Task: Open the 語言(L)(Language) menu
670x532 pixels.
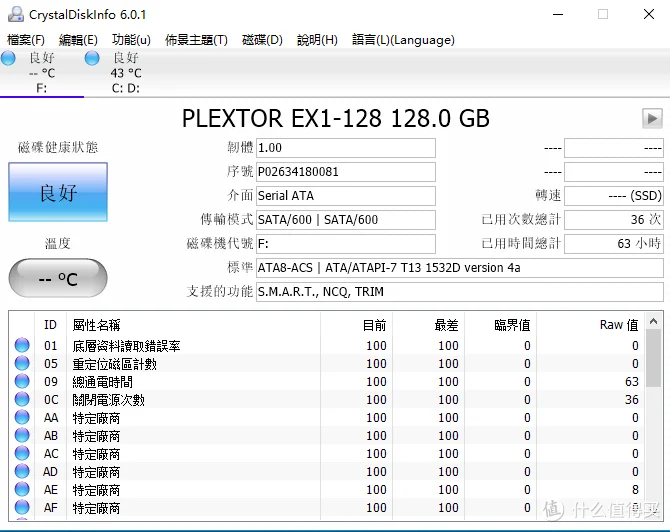Action: click(403, 40)
